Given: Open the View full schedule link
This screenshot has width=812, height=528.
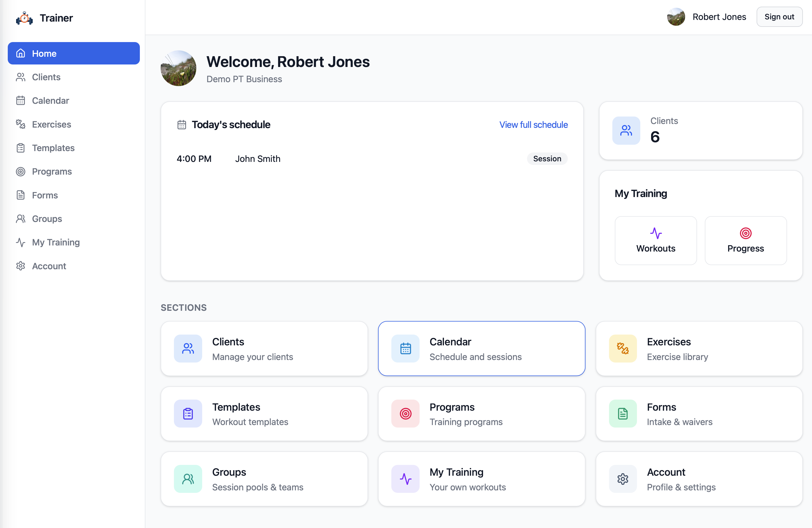Looking at the screenshot, I should click(x=533, y=125).
